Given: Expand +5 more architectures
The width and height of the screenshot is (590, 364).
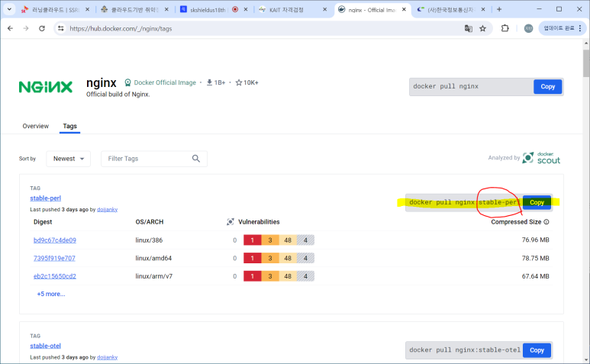Looking at the screenshot, I should coord(51,294).
